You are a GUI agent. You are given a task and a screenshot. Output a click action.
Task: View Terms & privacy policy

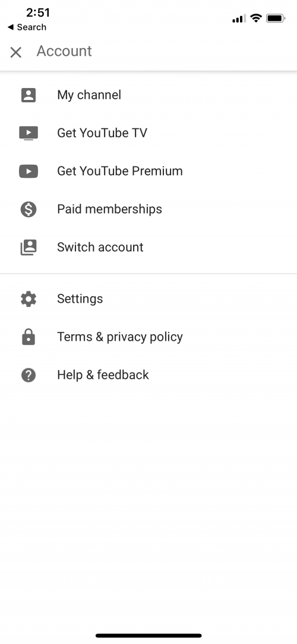(x=120, y=337)
